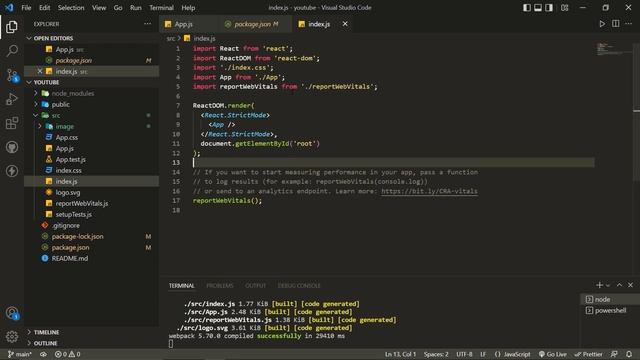Click the sync changes cloud icon
The image size is (640, 360).
tap(43, 354)
